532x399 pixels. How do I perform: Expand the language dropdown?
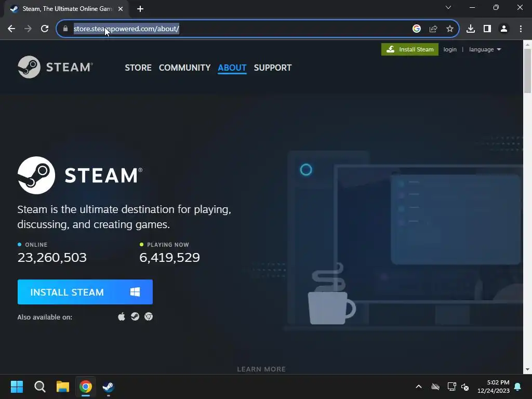(x=485, y=49)
